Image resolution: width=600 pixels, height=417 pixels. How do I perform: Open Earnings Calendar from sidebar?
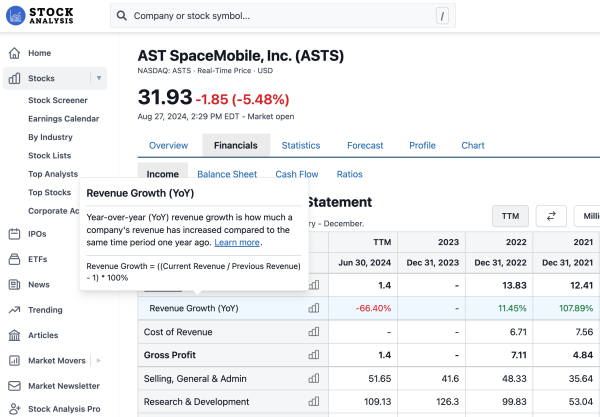click(64, 119)
